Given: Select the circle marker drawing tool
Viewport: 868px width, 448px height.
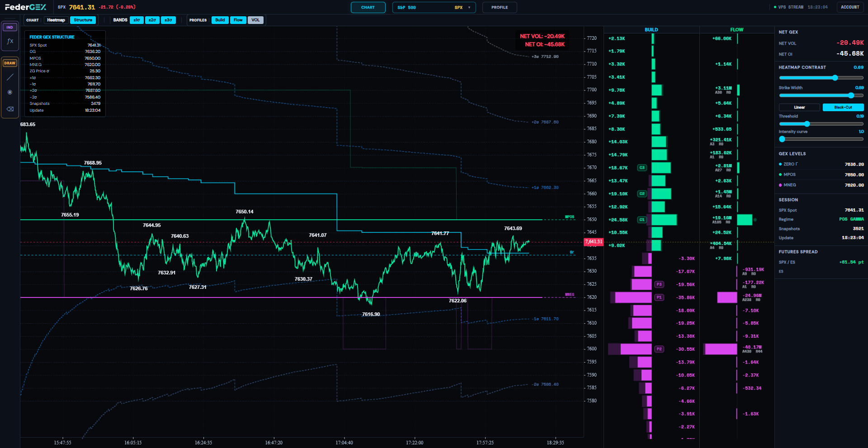Looking at the screenshot, I should pyautogui.click(x=9, y=92).
